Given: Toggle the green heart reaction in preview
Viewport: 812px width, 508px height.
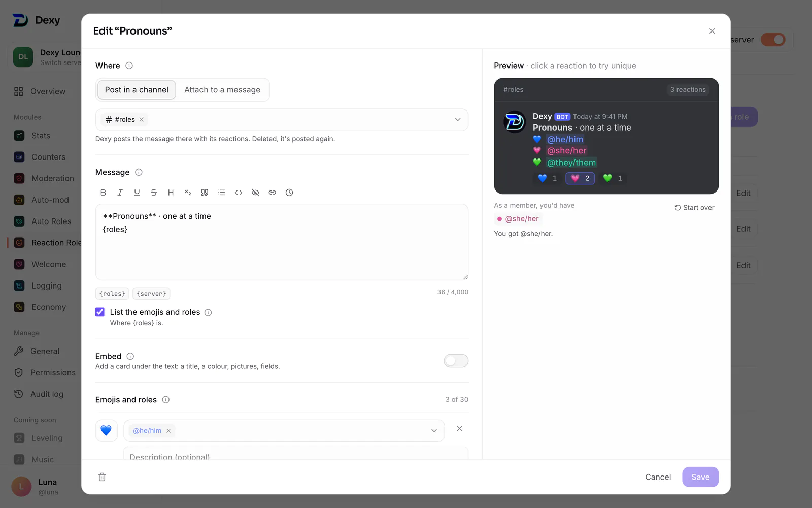Looking at the screenshot, I should [x=613, y=178].
